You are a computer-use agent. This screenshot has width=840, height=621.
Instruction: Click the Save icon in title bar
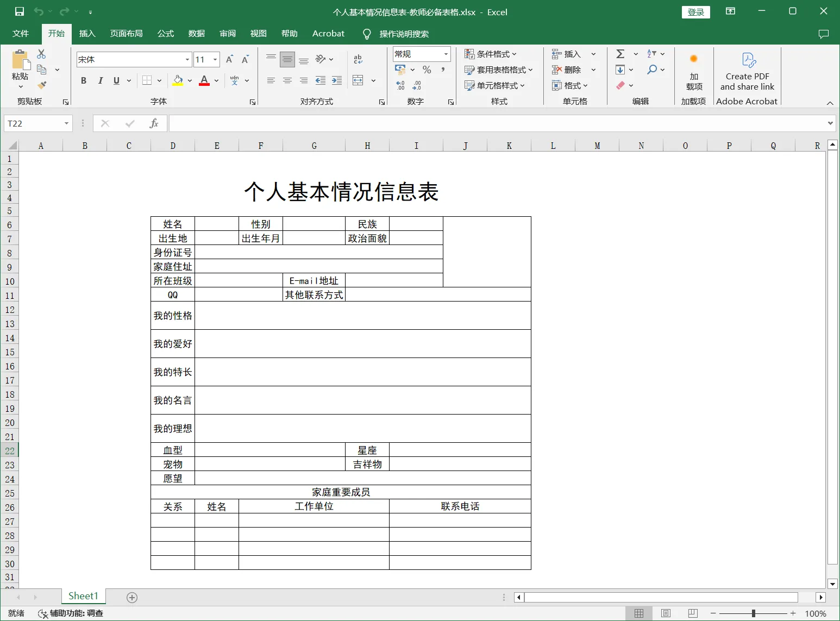(20, 11)
